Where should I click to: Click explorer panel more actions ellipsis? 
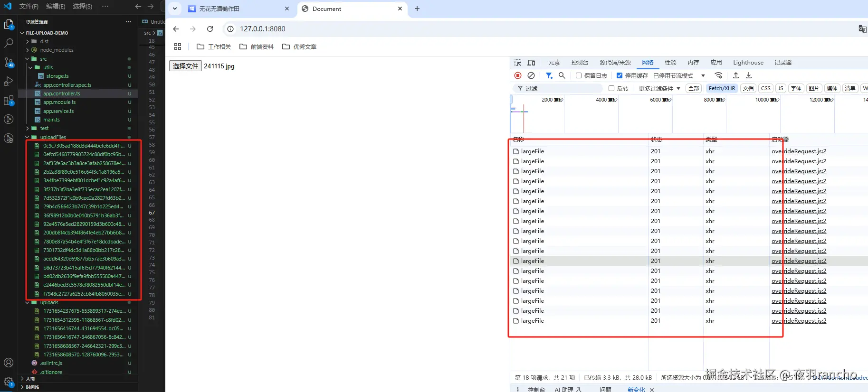[x=128, y=22]
